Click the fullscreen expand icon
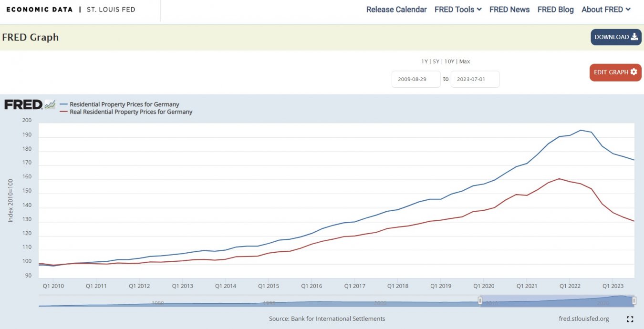Viewport: 644px width, 329px height. (630, 319)
